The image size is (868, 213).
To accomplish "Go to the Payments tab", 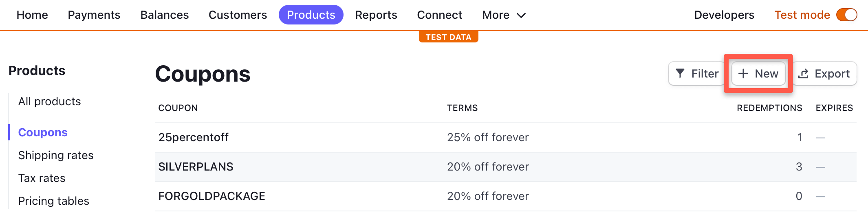I will [94, 15].
